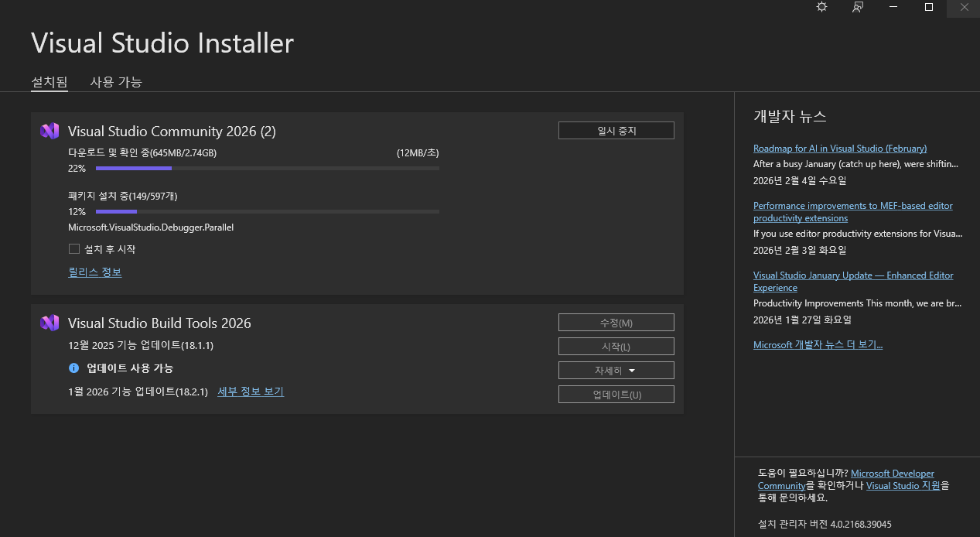Maximize the Visual Studio Installer window

[x=929, y=7]
